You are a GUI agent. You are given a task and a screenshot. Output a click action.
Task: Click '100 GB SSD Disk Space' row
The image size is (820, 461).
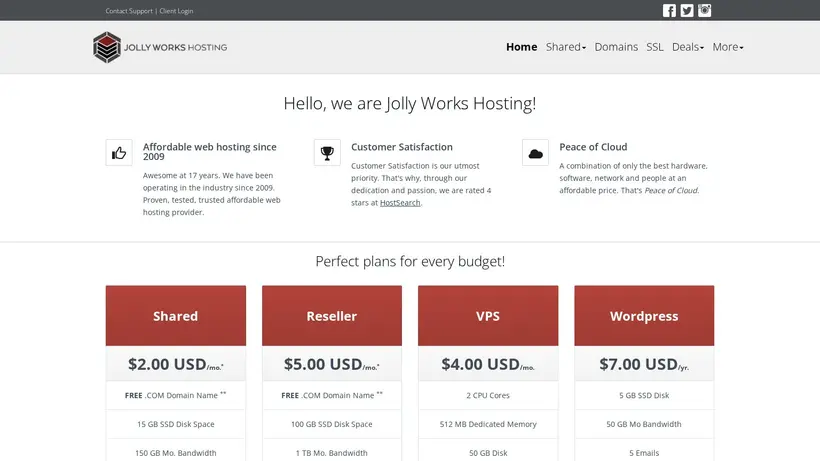(x=332, y=424)
